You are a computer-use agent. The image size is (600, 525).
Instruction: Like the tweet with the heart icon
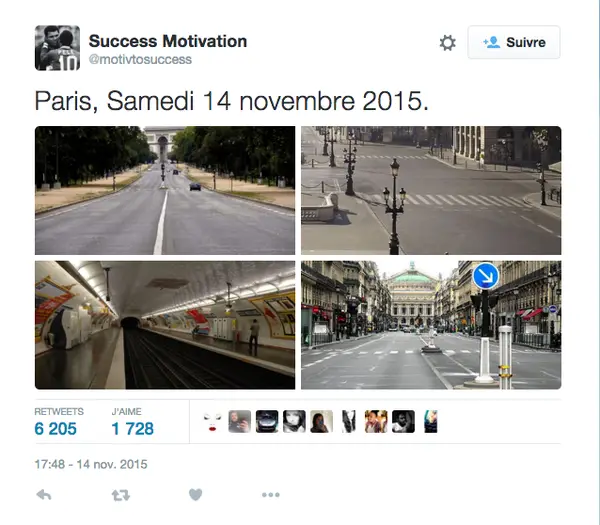[x=196, y=495]
